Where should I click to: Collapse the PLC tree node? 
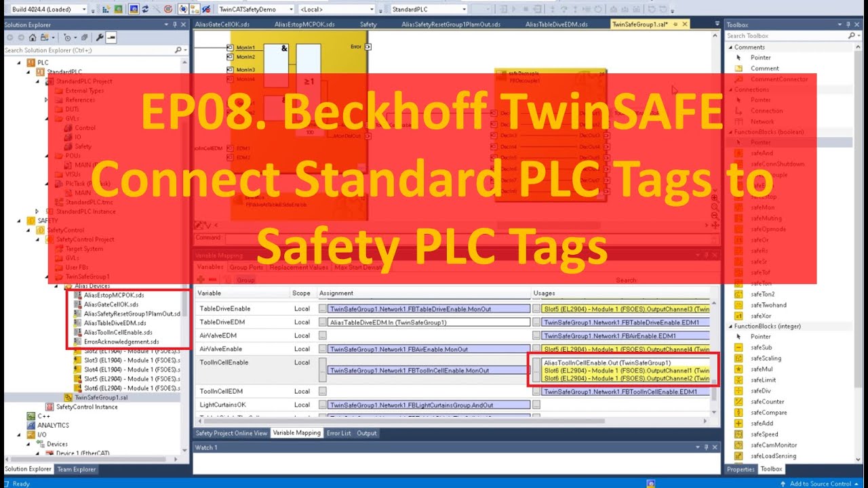click(20, 62)
